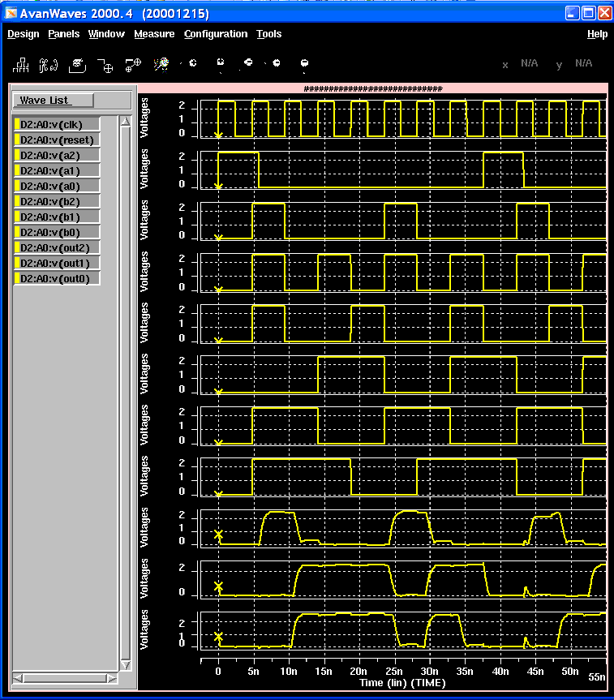Open the Configuration menu
Image resolution: width=614 pixels, height=700 pixels.
click(216, 34)
